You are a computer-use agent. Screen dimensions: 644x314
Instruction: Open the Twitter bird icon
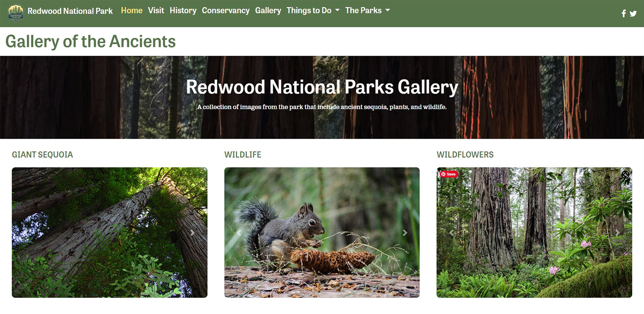tap(633, 14)
